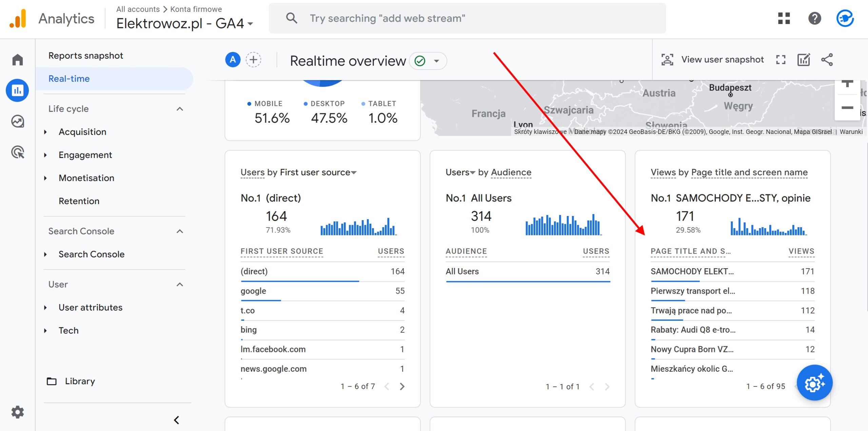Collapse the Life cycle section
Screen dimensions: 868x431
[180, 109]
